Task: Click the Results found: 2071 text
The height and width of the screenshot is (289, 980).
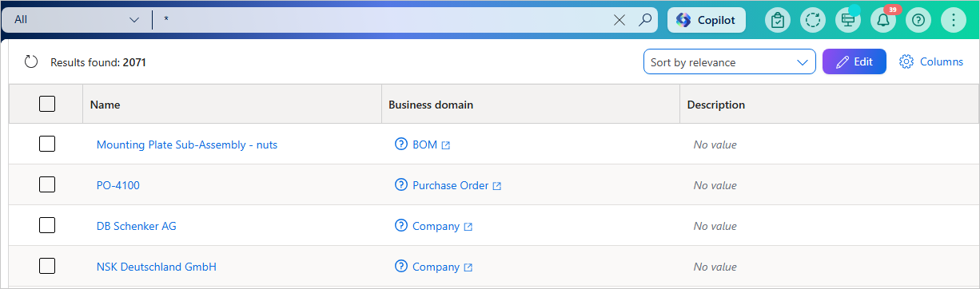Action: point(98,61)
